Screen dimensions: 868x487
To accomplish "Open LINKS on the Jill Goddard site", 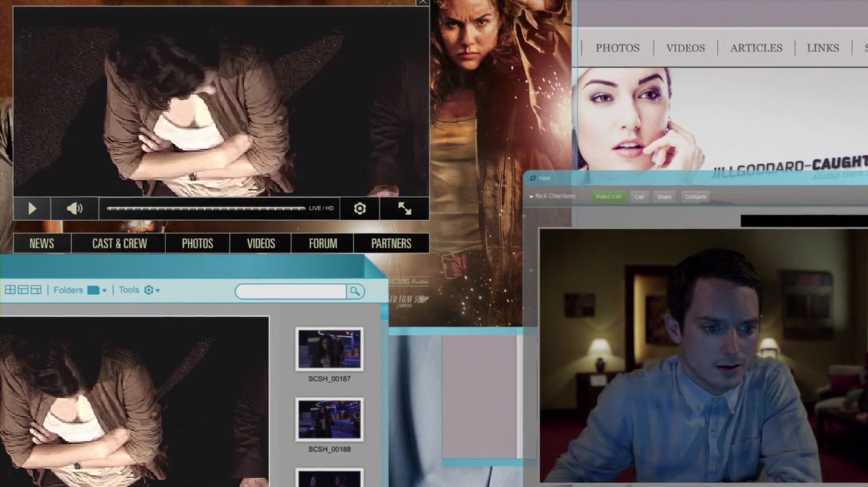I will (823, 48).
